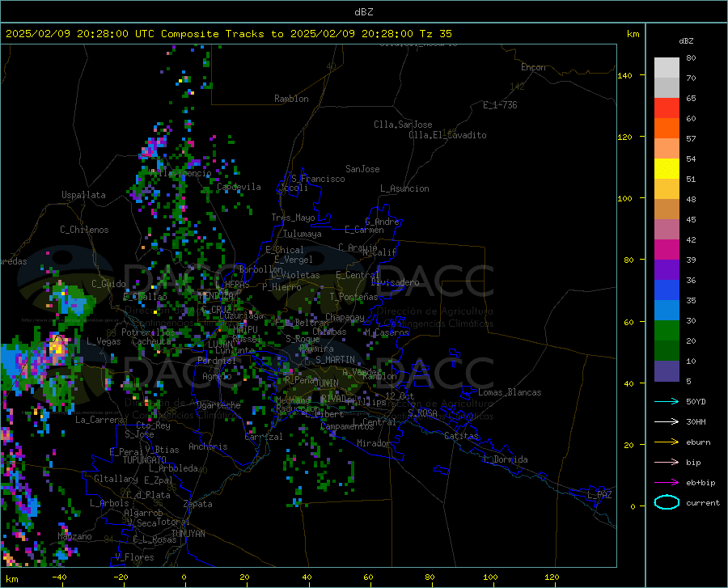Click the 'Carrizal' map label
Image resolution: width=728 pixels, height=588 pixels.
click(264, 437)
